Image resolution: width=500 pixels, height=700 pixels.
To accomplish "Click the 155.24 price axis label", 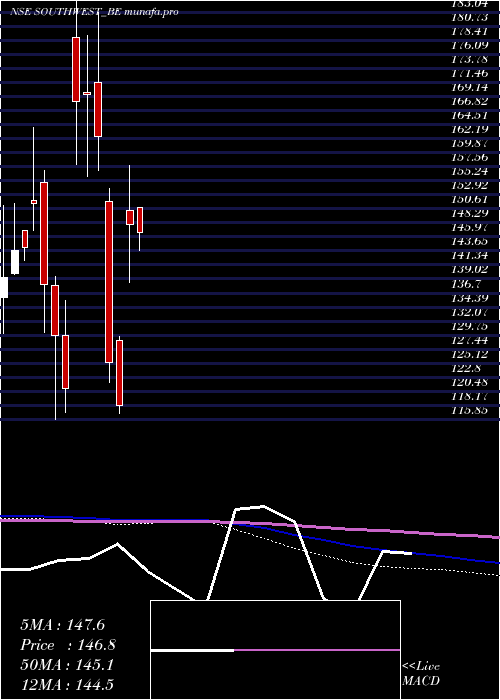I will [471, 172].
